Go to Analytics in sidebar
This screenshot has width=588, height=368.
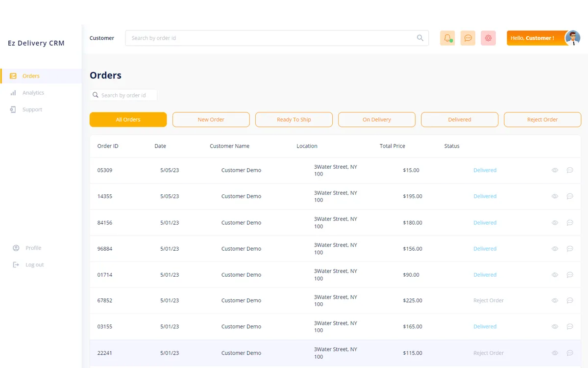pos(33,93)
